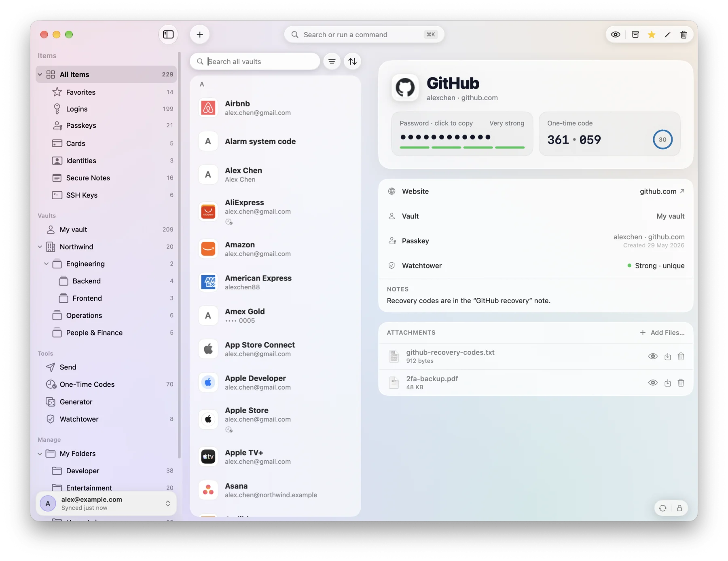Click the sync refresh icon
Screen dimensions: 728x561
662,508
